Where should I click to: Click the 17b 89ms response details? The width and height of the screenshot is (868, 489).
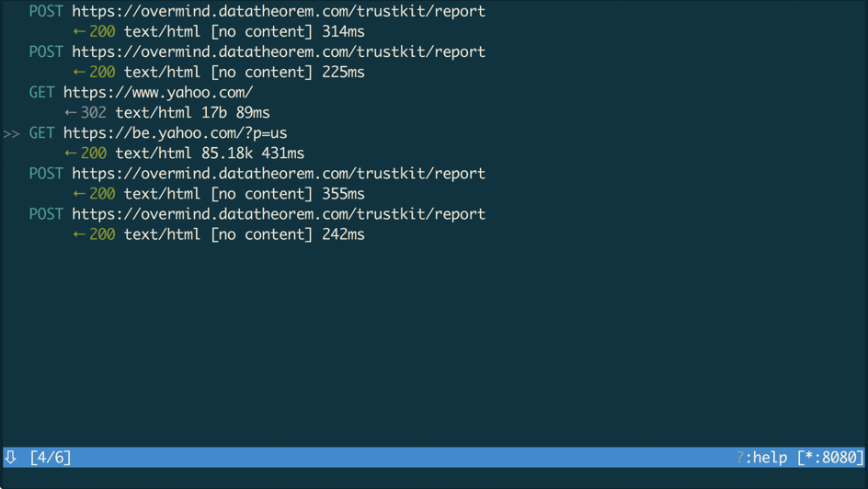pyautogui.click(x=235, y=113)
